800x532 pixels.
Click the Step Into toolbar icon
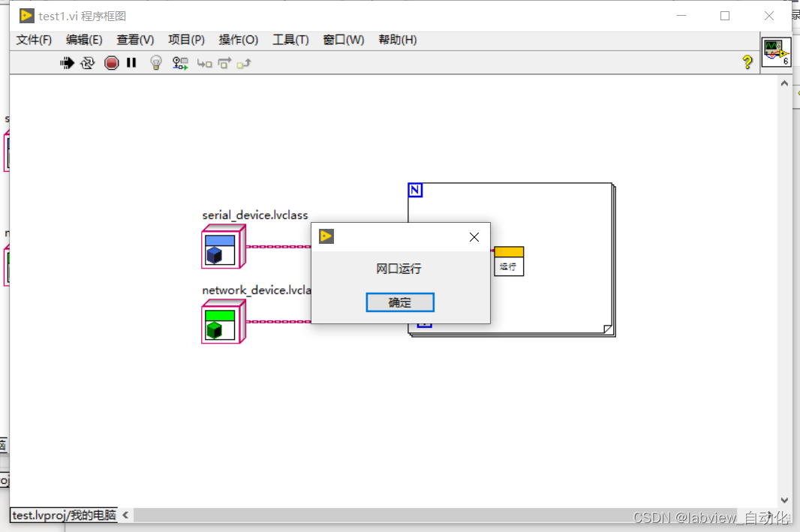205,63
